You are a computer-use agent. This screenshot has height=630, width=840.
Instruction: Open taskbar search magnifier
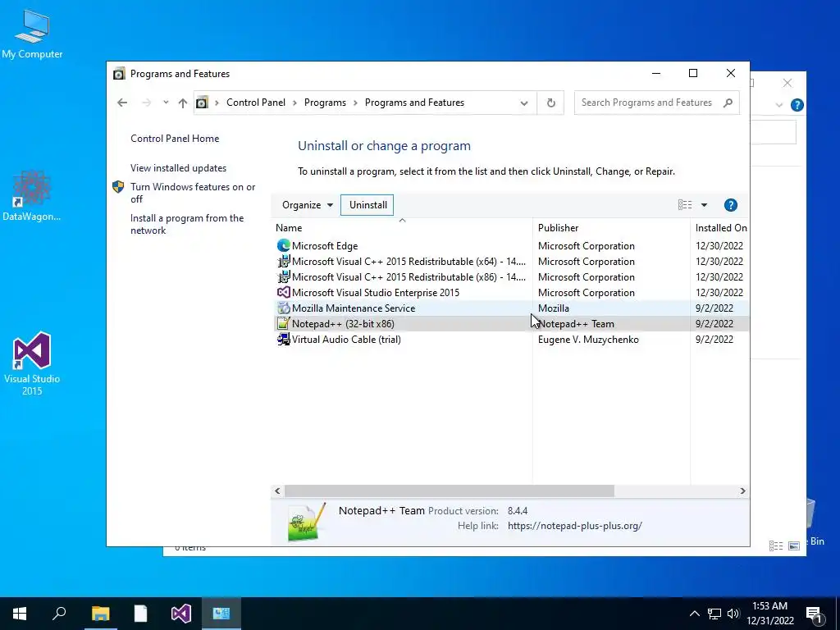59,613
